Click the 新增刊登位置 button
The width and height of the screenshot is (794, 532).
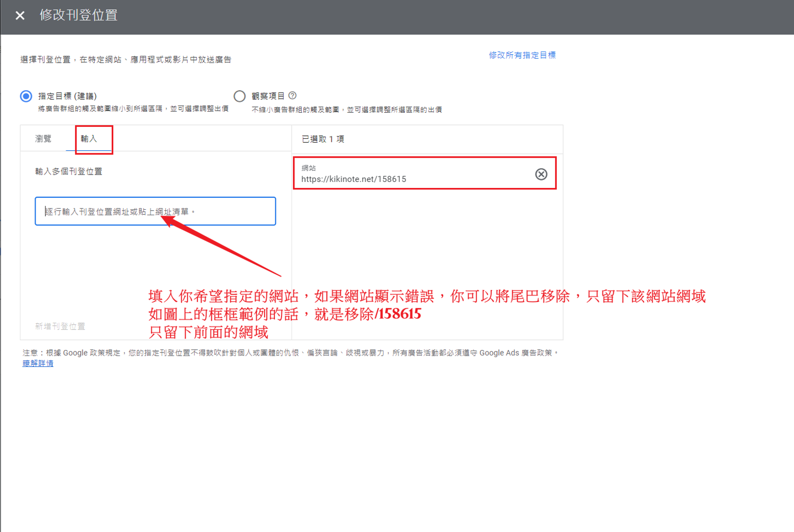click(x=60, y=326)
